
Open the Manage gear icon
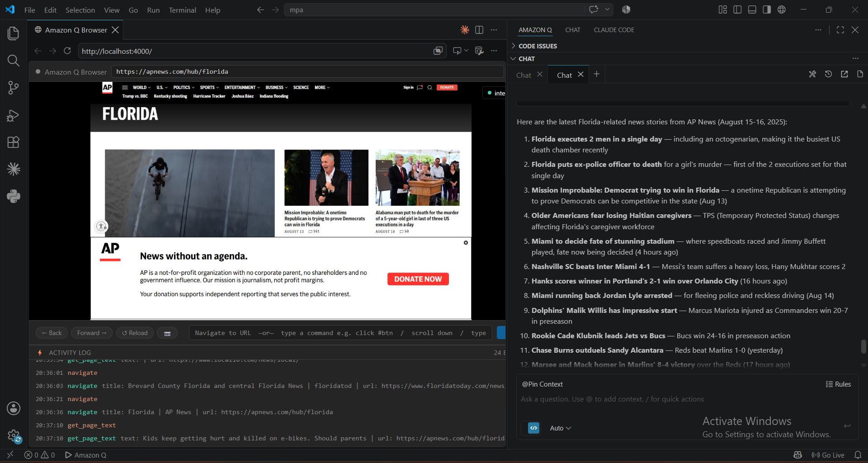(14, 436)
